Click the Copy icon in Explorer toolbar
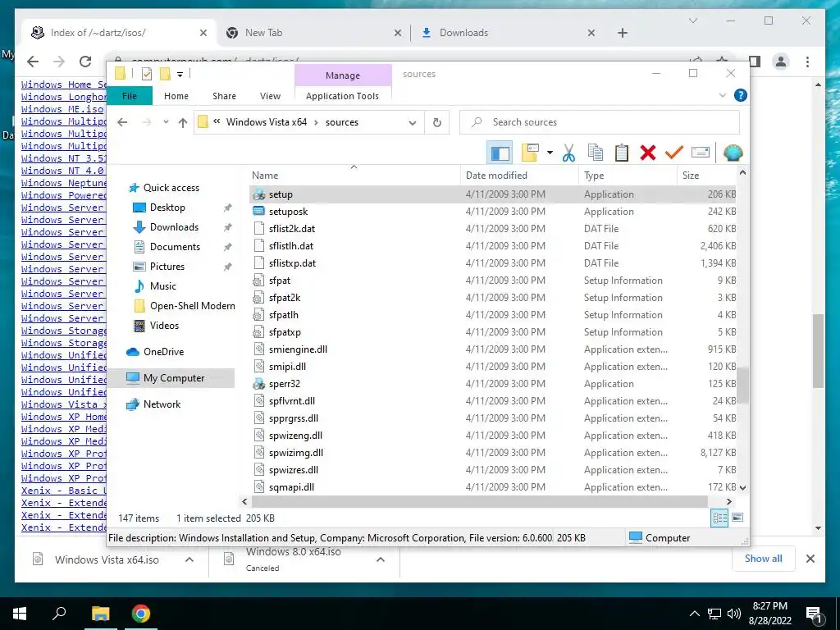This screenshot has height=630, width=840. [x=596, y=153]
